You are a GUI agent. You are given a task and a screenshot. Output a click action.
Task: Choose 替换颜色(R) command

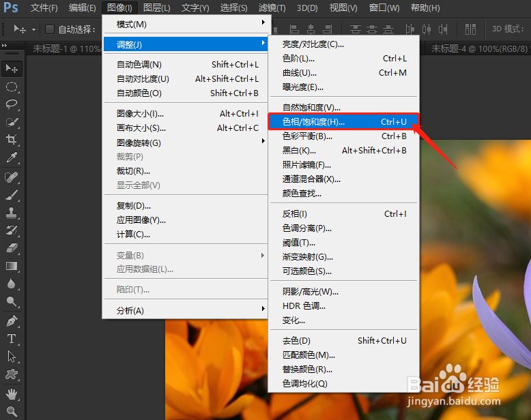click(343, 370)
